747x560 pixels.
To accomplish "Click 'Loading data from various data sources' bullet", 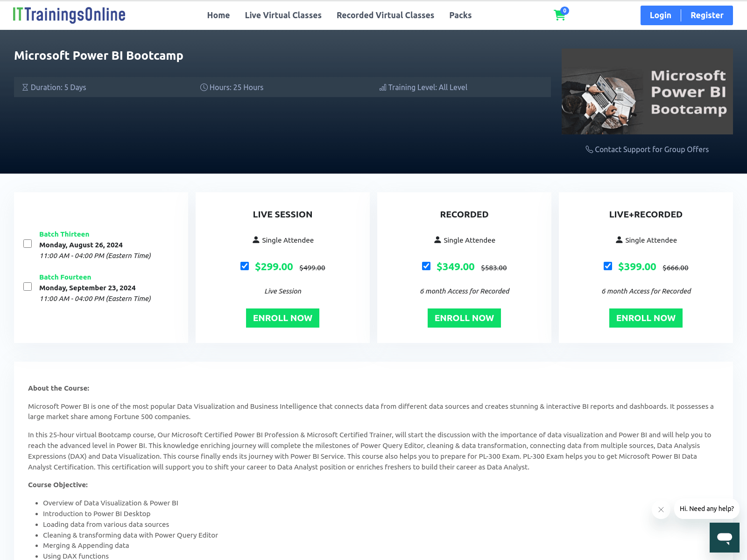I will point(106,525).
